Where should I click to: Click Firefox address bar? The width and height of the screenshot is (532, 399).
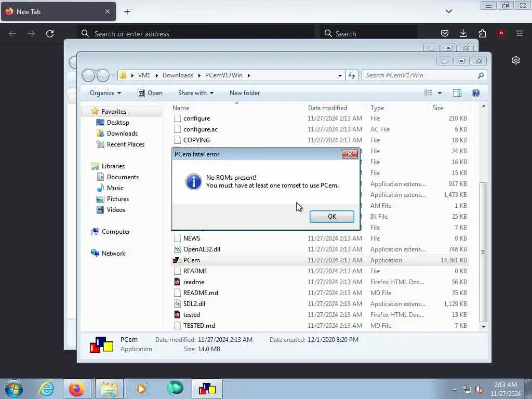click(x=197, y=34)
